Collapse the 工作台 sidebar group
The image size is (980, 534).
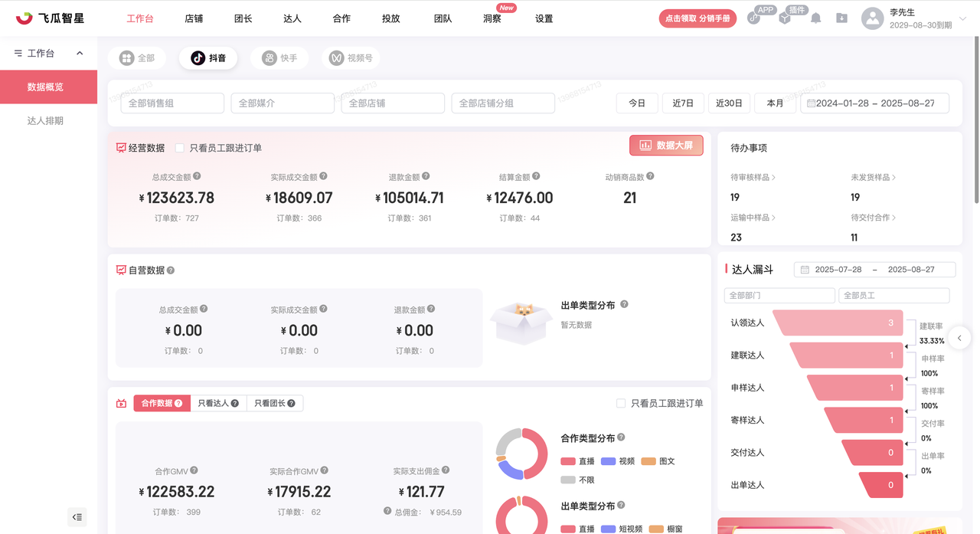pos(80,54)
